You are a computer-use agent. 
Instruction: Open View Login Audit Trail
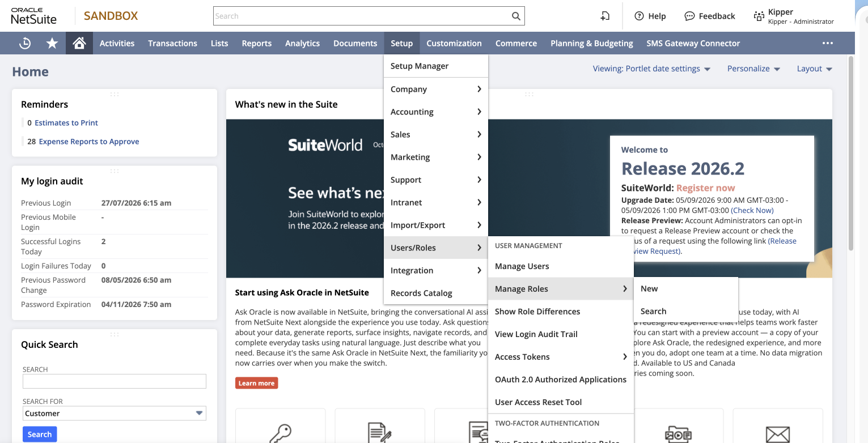pos(561,334)
